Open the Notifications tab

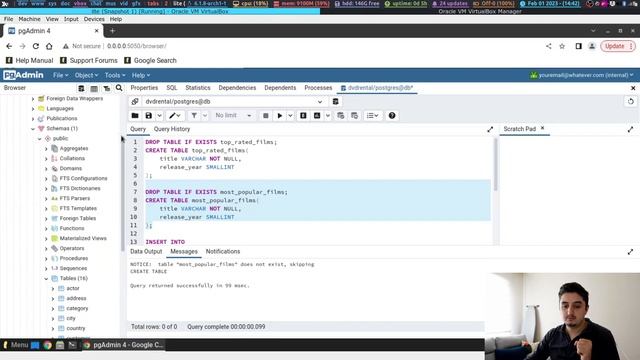tap(223, 251)
